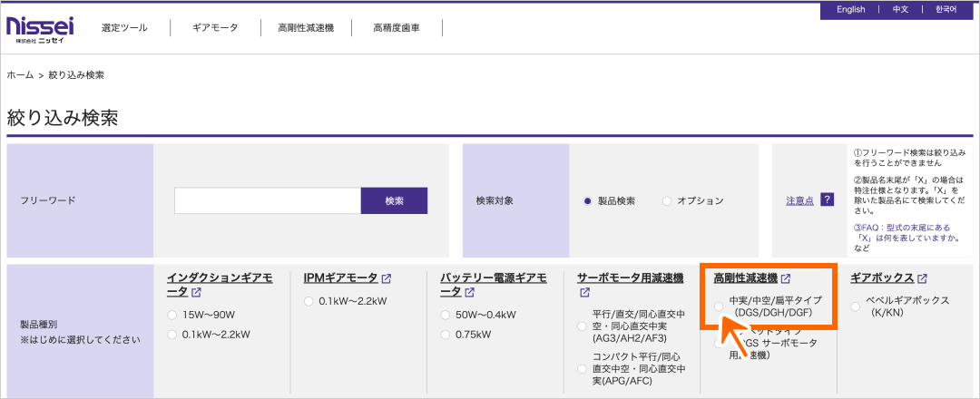
Task: Open external link icon beside インダクションギアモータ
Action: tap(196, 293)
